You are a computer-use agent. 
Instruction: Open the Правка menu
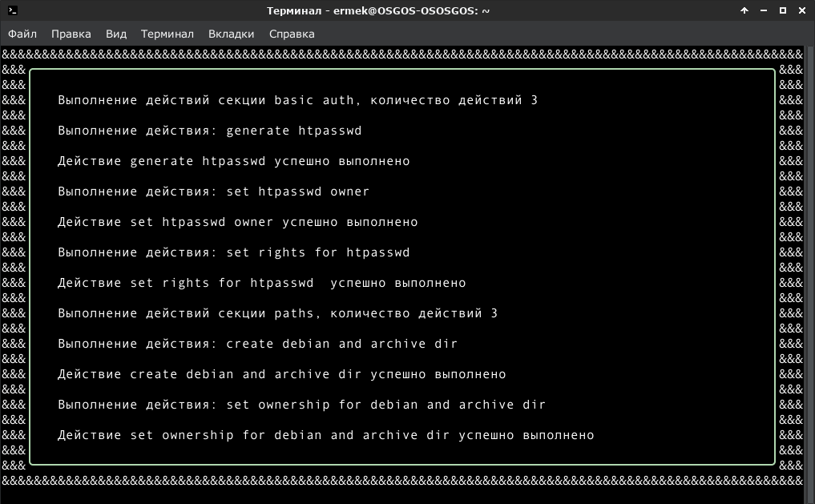(x=71, y=34)
